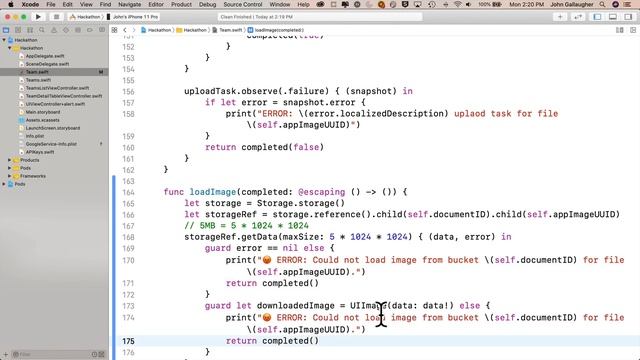Toggle the Inspectors panel visibility
The image size is (640, 360).
point(628,17)
